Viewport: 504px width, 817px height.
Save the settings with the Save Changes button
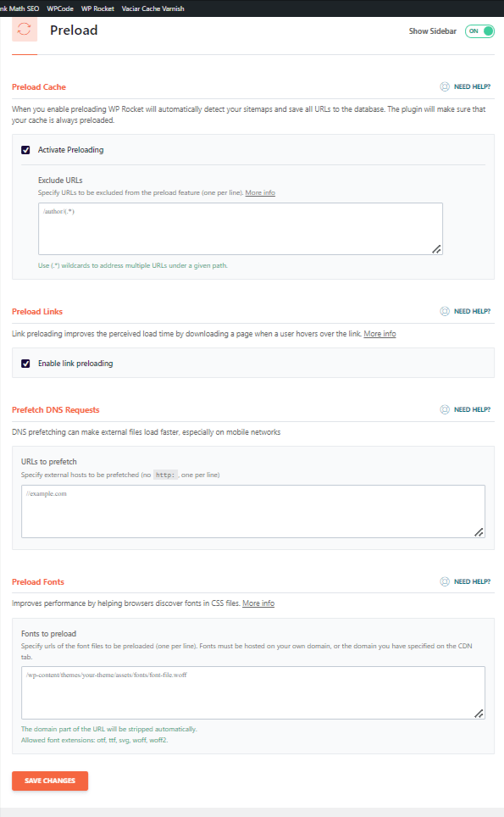tap(50, 781)
